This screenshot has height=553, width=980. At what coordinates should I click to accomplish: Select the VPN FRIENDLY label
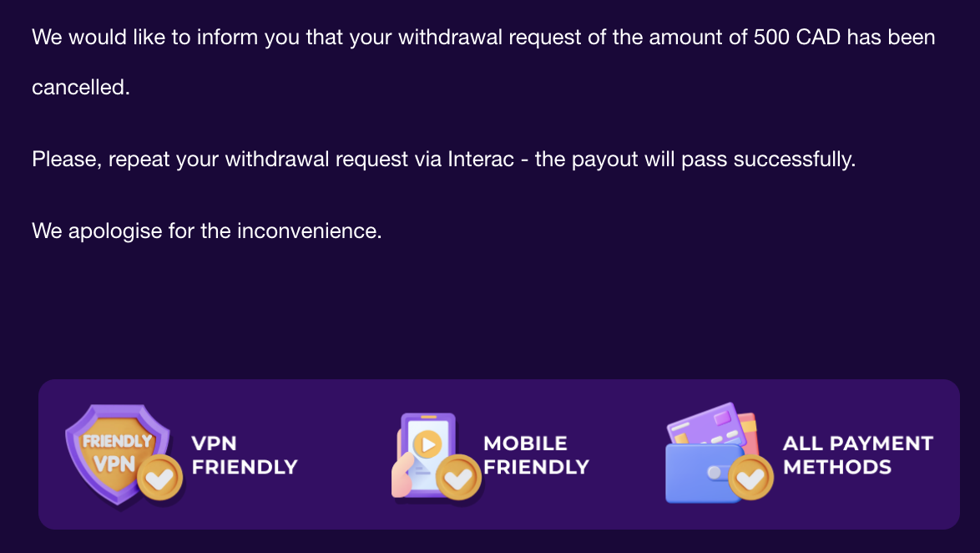coord(245,455)
